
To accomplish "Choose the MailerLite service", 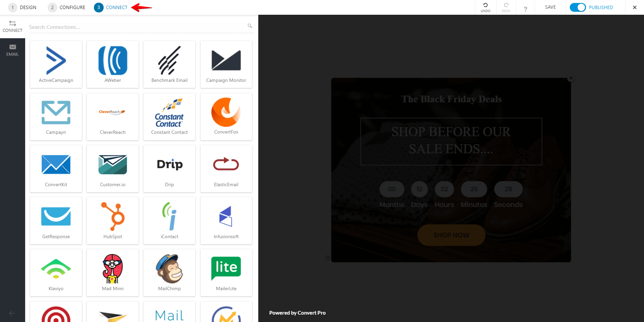I will (x=226, y=273).
